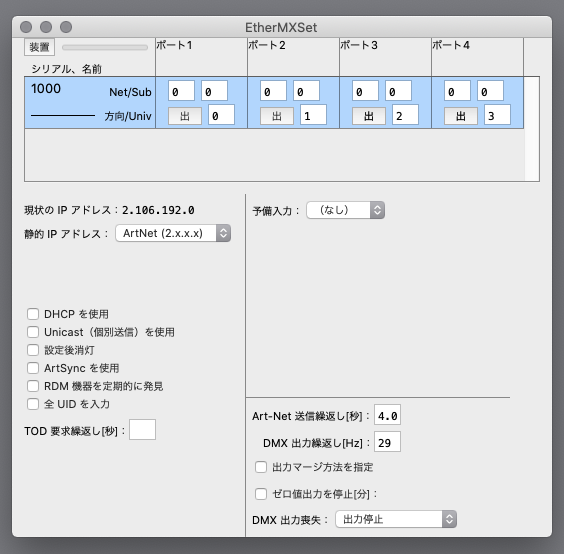Click the EtherMXSet window title

[x=281, y=28]
